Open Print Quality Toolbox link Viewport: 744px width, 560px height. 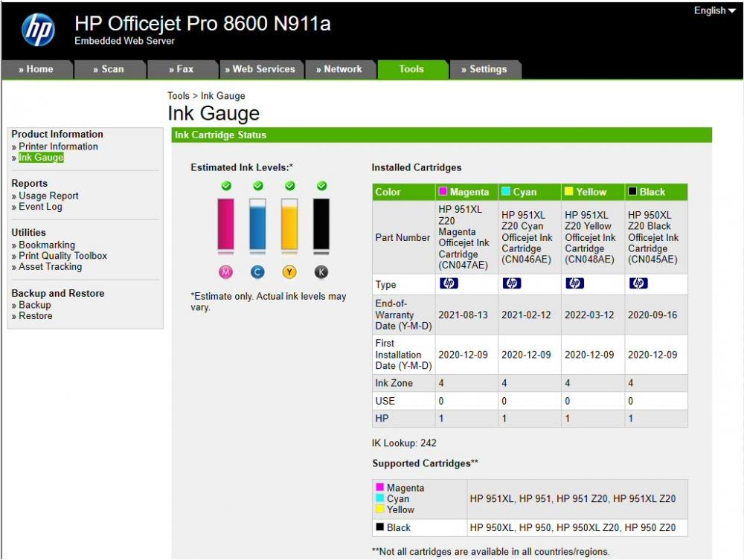62,256
